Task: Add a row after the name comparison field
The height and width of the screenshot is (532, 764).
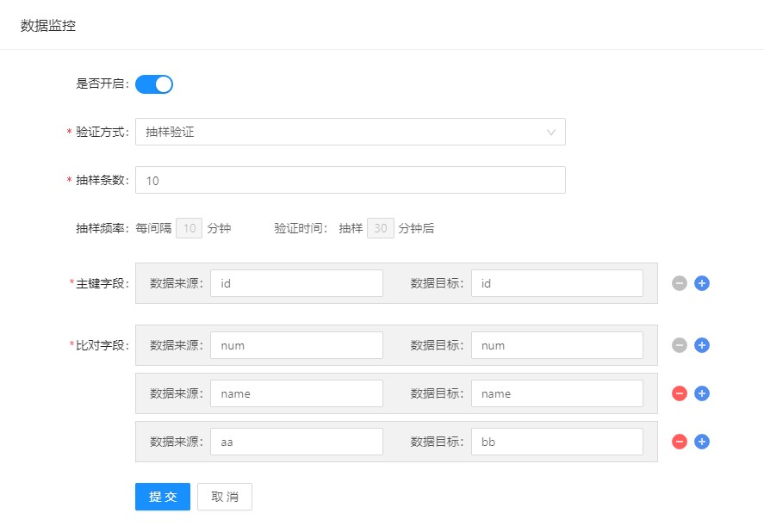Action: tap(702, 393)
